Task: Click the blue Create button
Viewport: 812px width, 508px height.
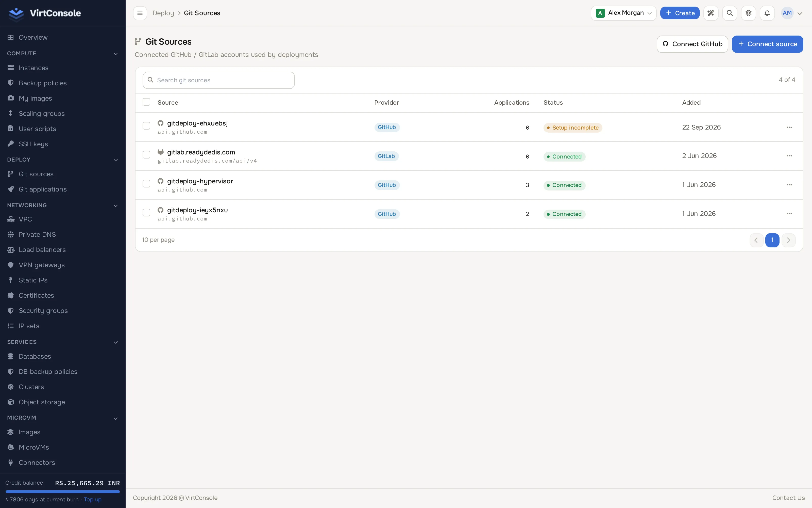Action: click(680, 13)
